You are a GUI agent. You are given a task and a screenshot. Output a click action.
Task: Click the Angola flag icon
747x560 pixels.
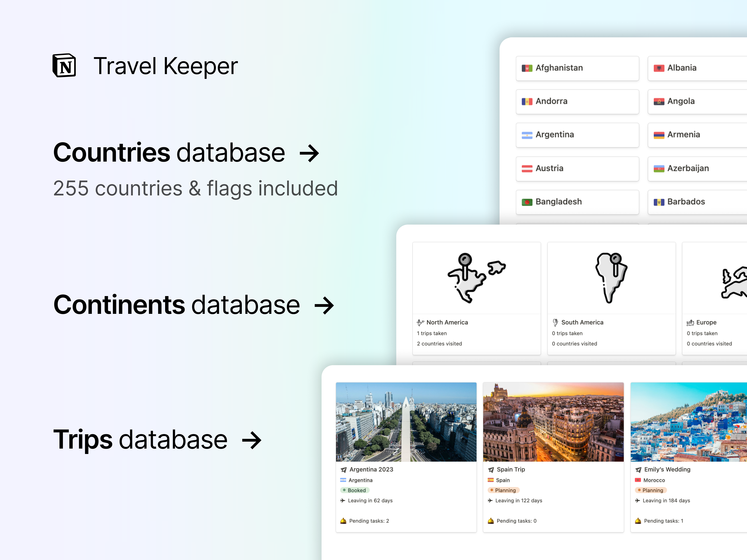(659, 102)
